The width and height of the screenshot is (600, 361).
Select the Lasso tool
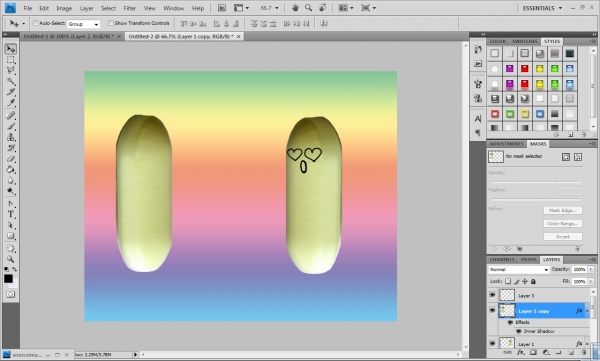[x=11, y=70]
